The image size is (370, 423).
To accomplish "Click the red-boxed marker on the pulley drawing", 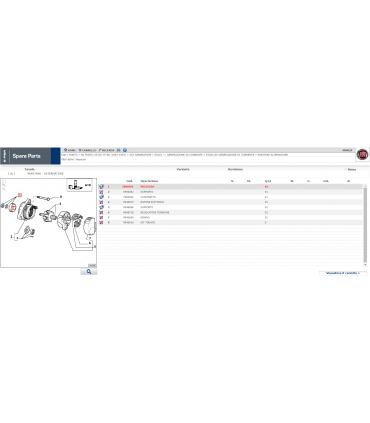I will (14, 208).
